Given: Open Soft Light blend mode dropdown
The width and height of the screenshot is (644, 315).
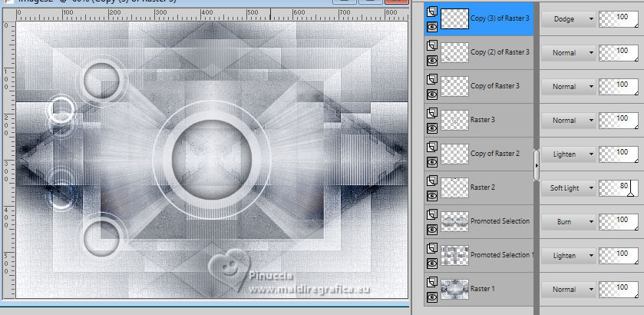Looking at the screenshot, I should point(569,188).
